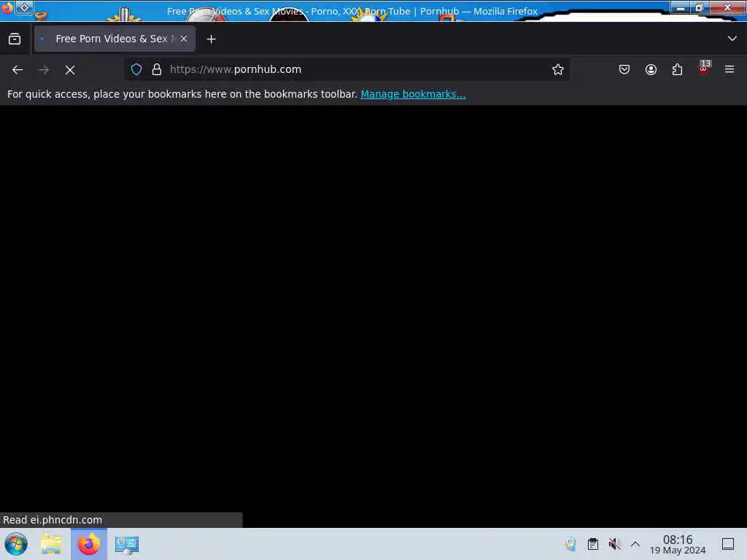This screenshot has width=747, height=560.
Task: Go back one page
Action: [18, 70]
